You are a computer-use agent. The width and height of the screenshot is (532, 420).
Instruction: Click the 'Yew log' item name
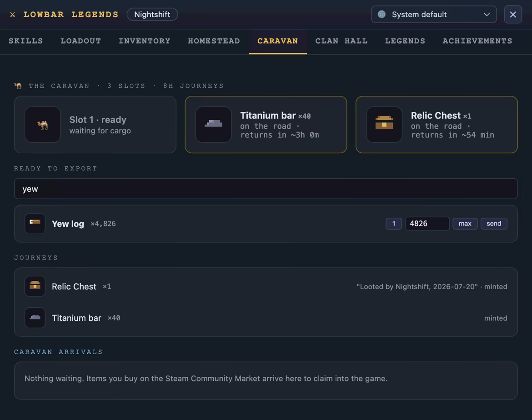click(x=68, y=224)
